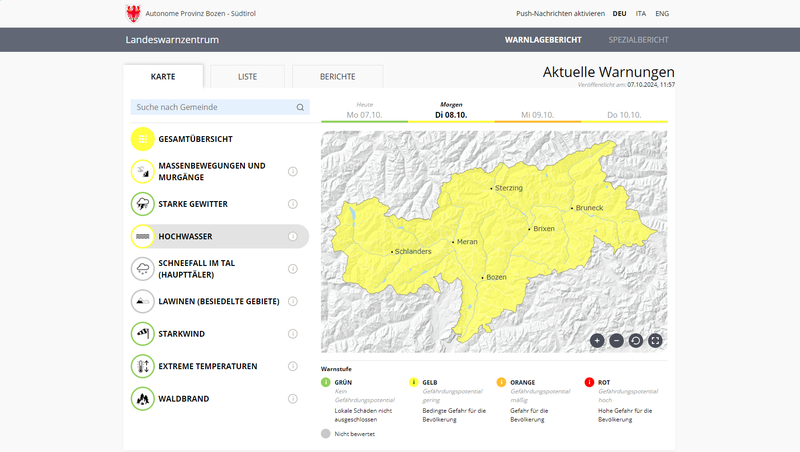800x452 pixels.
Task: Click the Extreme Temperaturen thermometer icon
Action: (x=144, y=366)
